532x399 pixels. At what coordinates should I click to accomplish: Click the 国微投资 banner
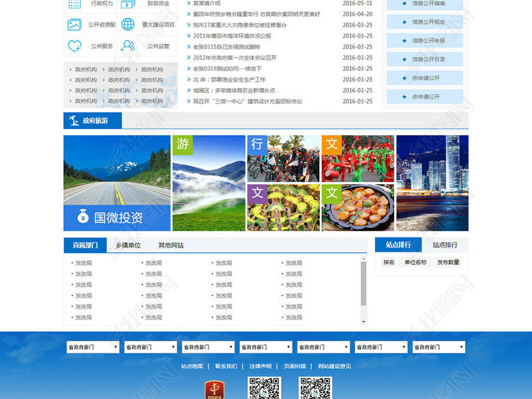(x=117, y=218)
